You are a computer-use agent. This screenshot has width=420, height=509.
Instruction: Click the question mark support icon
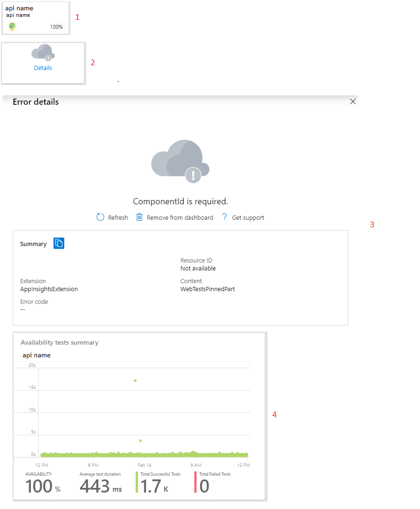pos(224,217)
